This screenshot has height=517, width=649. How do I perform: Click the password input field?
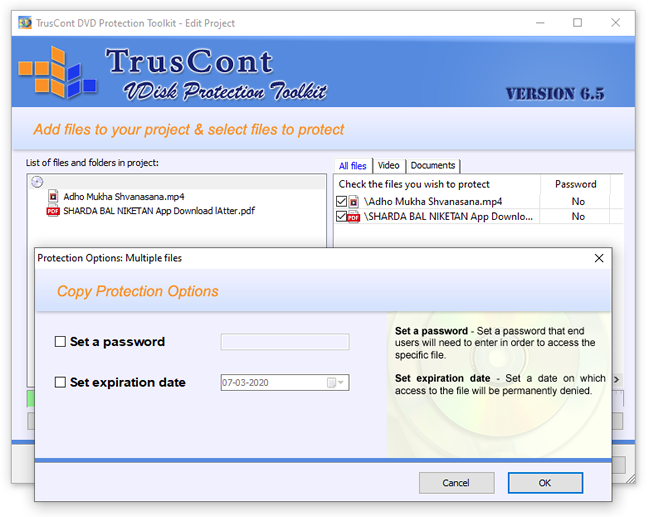[285, 342]
